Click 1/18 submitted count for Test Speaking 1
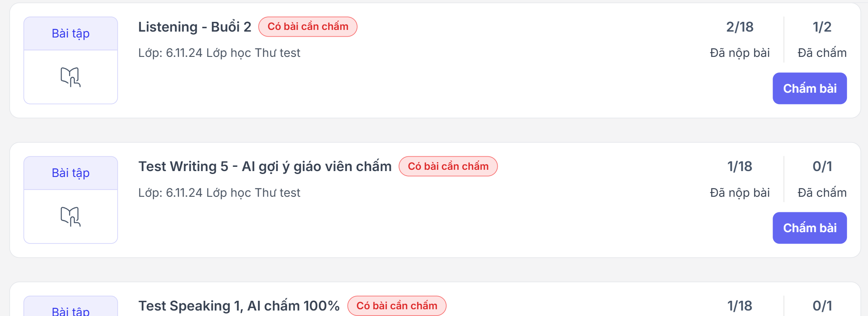 pos(739,305)
